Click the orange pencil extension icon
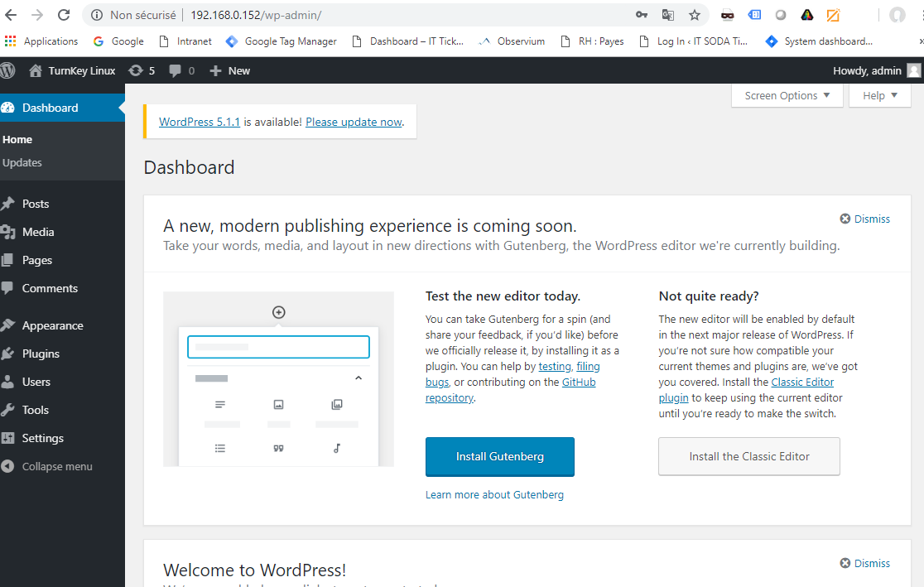924x587 pixels. pyautogui.click(x=833, y=15)
